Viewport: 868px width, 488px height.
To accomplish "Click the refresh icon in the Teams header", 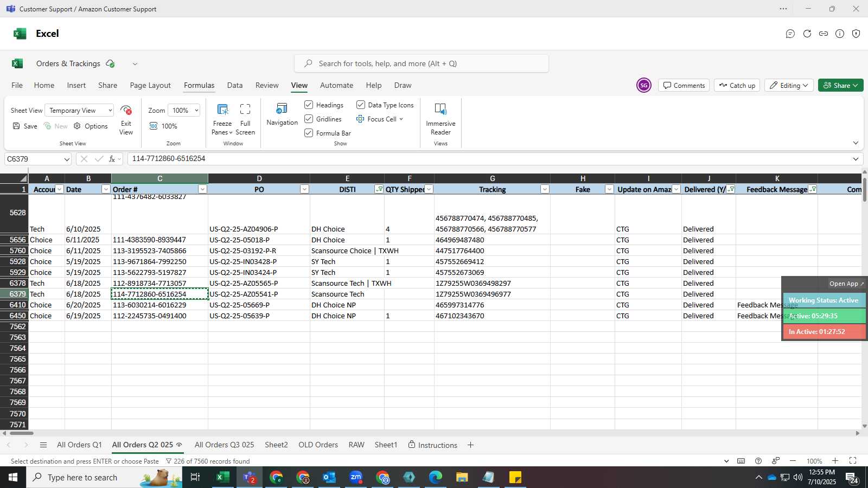I will (807, 34).
